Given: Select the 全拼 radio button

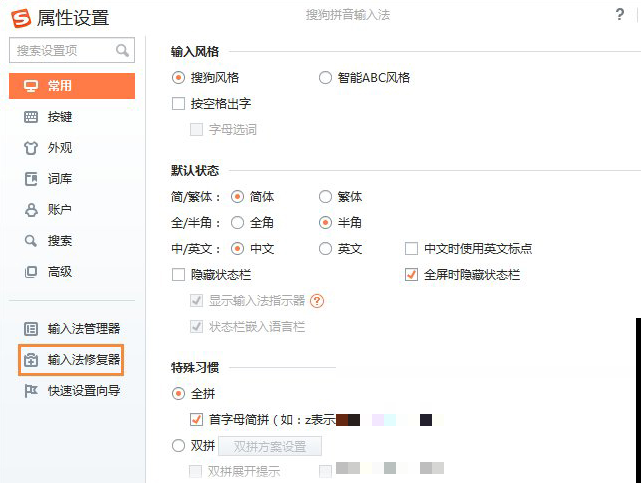Looking at the screenshot, I should pyautogui.click(x=178, y=394).
